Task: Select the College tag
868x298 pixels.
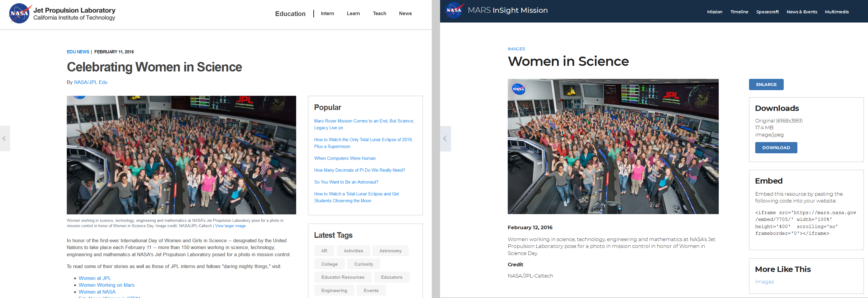Action: [329, 264]
